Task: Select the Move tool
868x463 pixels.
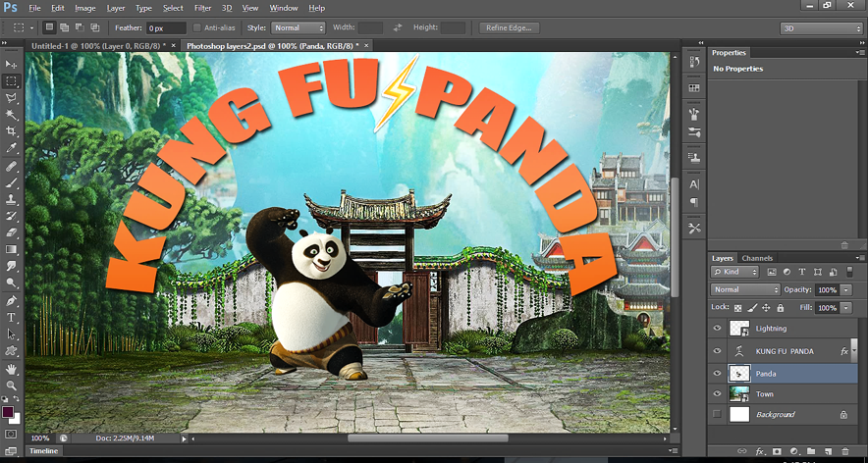Action: [x=11, y=65]
